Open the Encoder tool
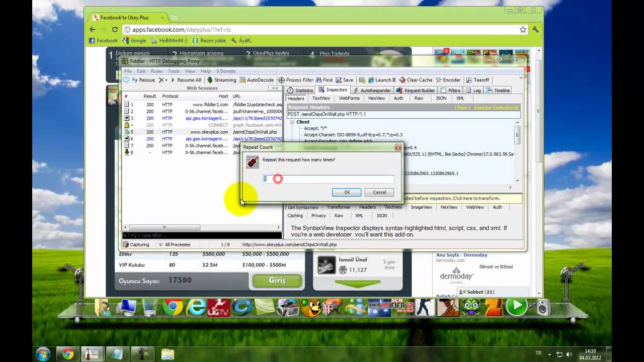This screenshot has height=362, width=644. tap(448, 80)
